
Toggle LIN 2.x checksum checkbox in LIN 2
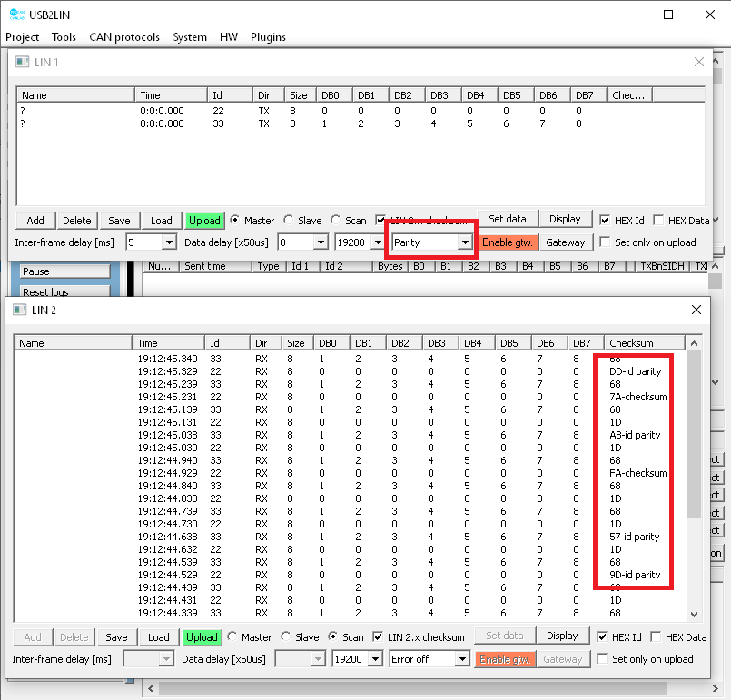click(378, 636)
